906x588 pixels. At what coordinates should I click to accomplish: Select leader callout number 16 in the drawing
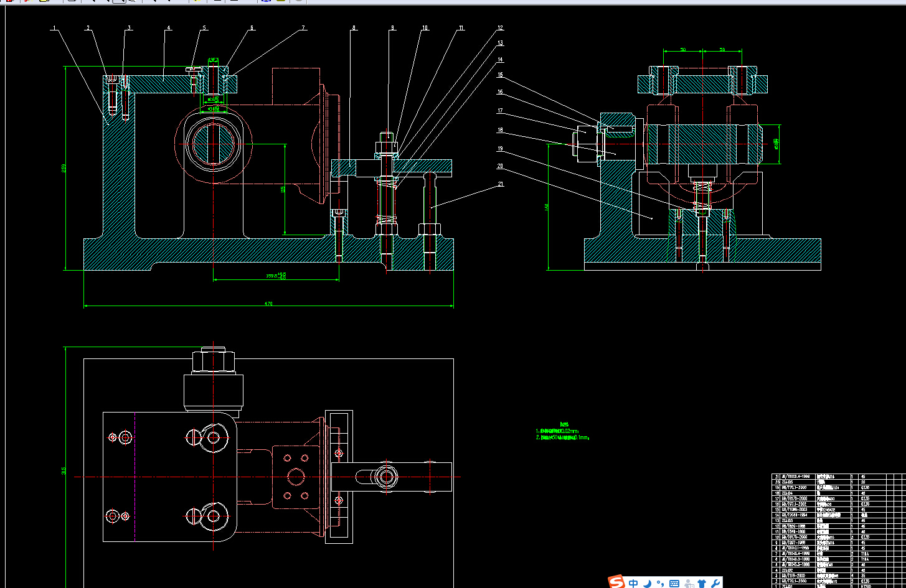point(500,92)
